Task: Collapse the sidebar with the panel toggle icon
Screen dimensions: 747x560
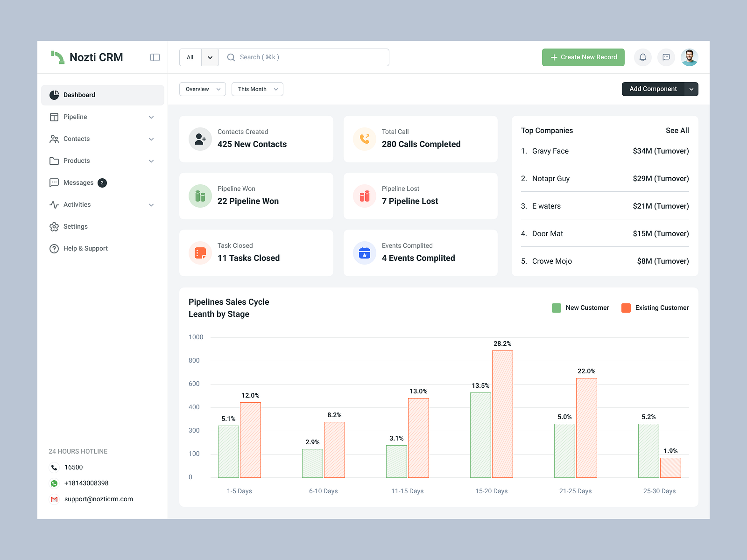Action: coord(155,57)
